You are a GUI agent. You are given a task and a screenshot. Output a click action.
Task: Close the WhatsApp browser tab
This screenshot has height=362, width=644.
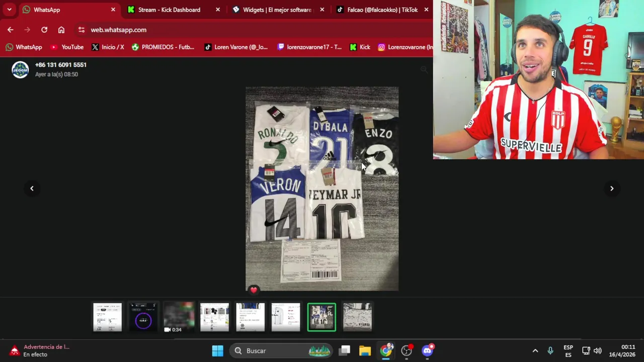(113, 10)
